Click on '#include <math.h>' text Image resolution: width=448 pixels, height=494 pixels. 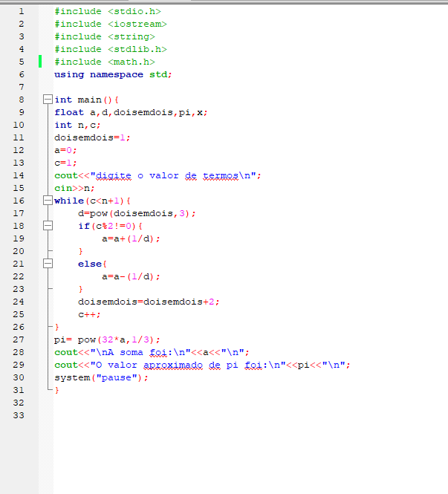click(105, 62)
